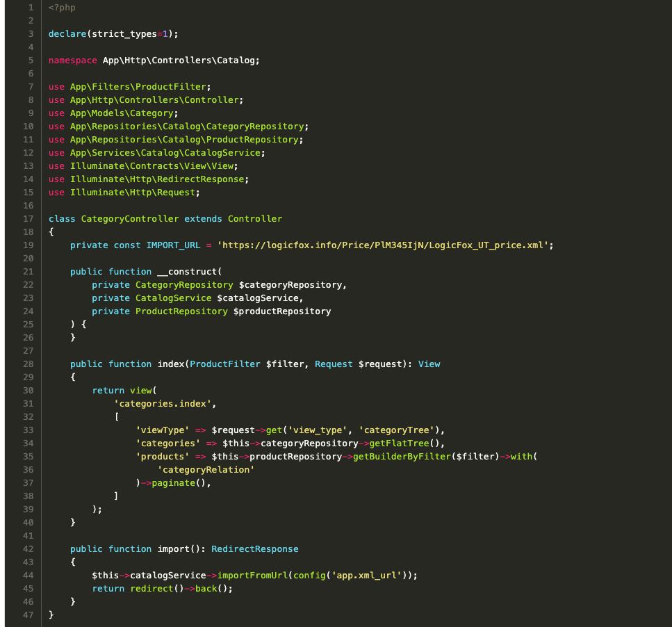Click the 'index' method name on line 28
The width and height of the screenshot is (672, 627).
click(x=170, y=364)
